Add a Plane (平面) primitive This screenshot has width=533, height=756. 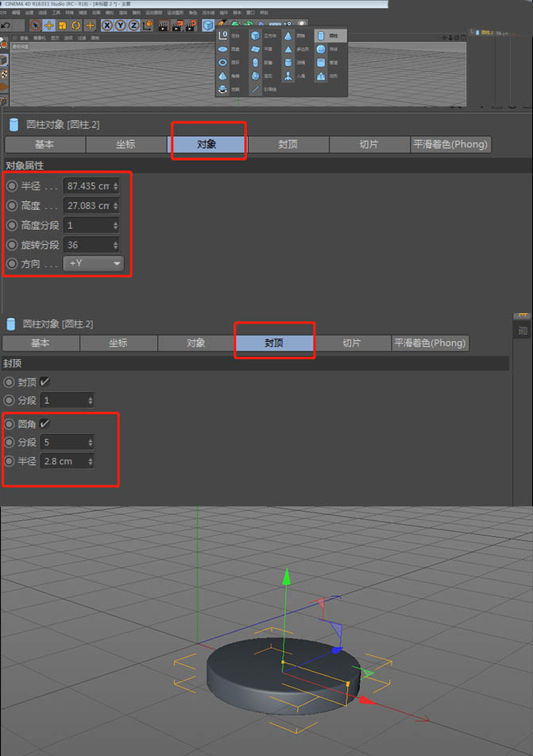256,48
